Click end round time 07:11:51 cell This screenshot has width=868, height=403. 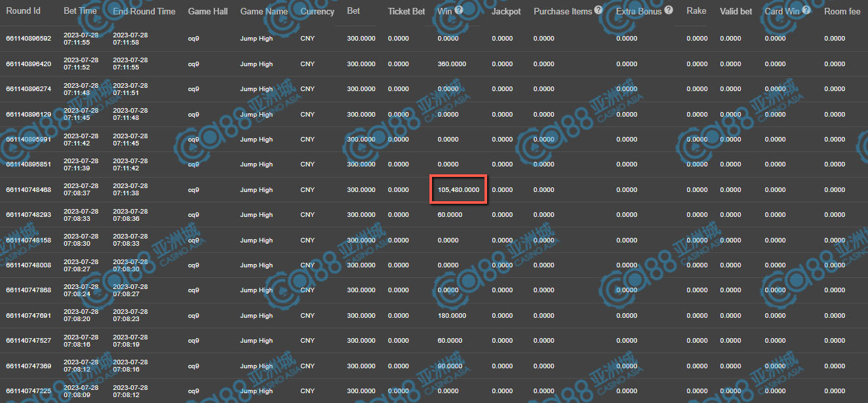pos(130,89)
